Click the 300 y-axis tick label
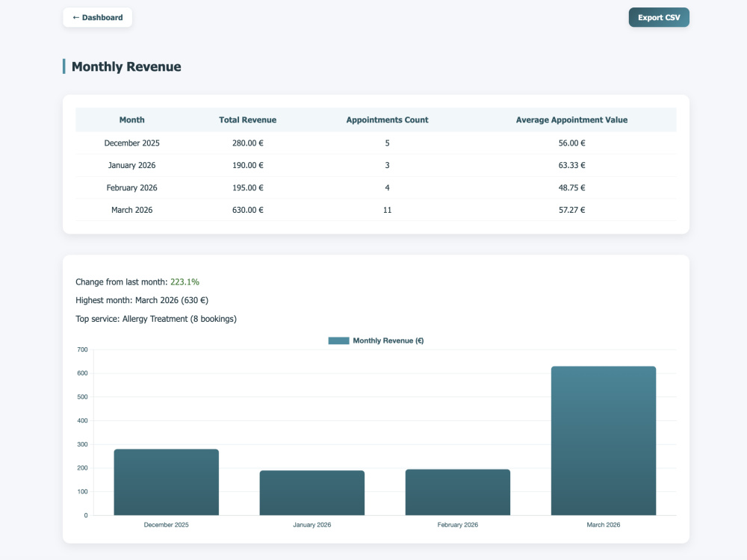The image size is (747, 560). point(82,444)
